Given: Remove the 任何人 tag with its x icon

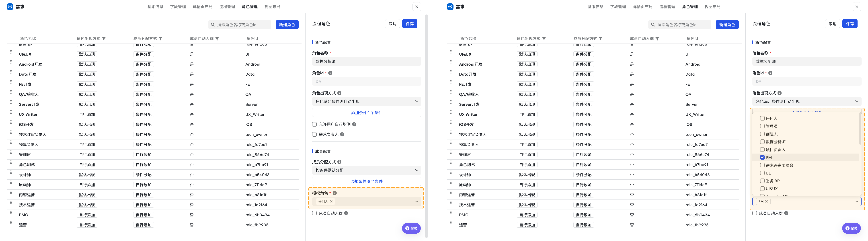Looking at the screenshot, I should point(331,202).
